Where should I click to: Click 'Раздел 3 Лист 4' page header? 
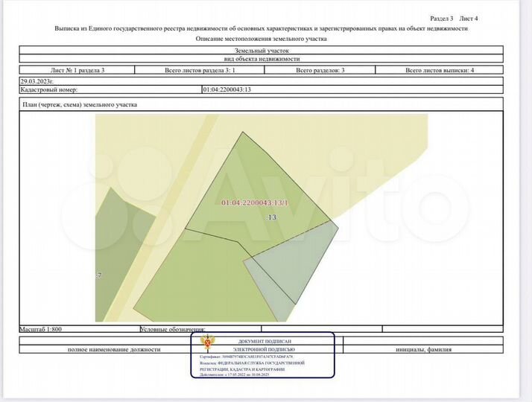click(x=454, y=17)
